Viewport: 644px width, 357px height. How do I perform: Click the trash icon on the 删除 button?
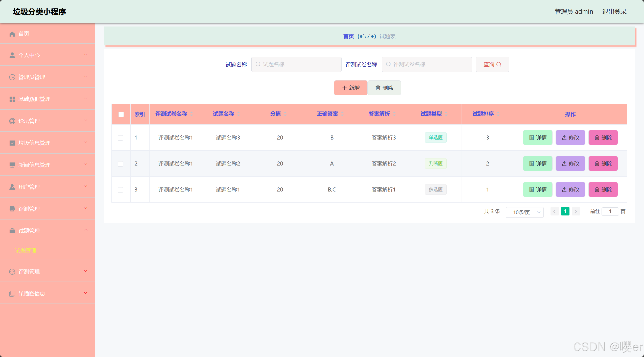(x=377, y=88)
